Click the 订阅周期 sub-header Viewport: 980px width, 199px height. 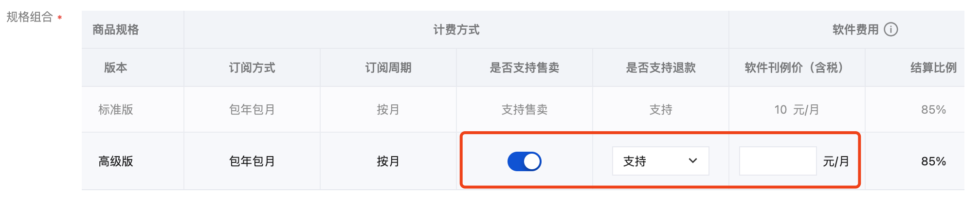tap(388, 68)
